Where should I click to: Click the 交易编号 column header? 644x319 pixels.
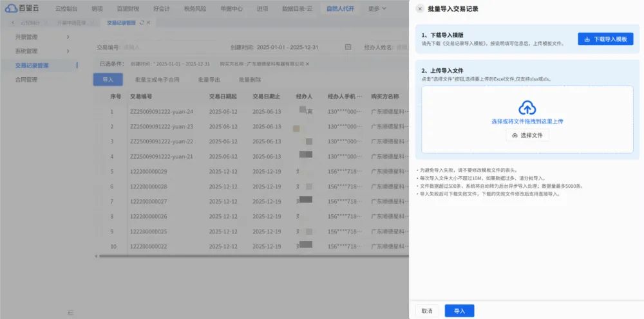[x=141, y=96]
